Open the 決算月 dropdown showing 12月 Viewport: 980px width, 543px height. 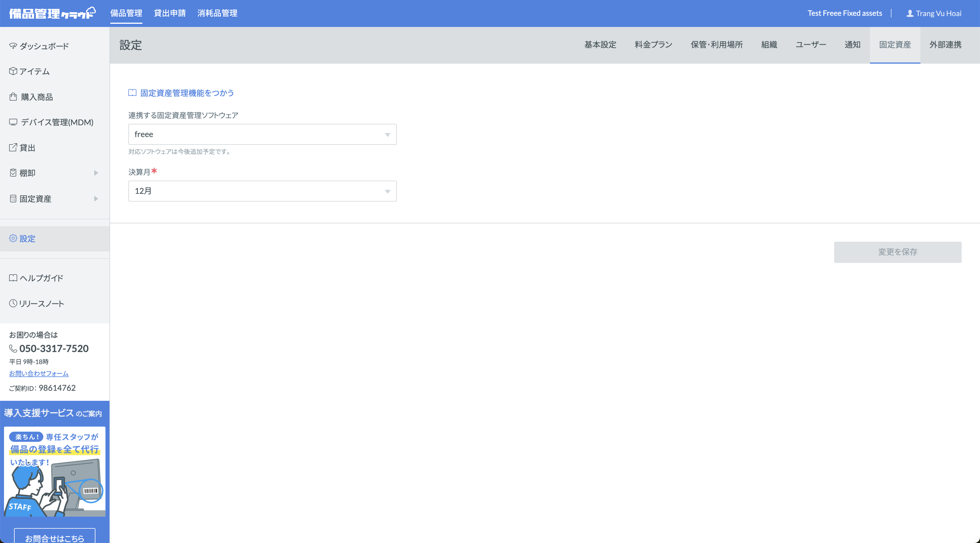point(262,191)
